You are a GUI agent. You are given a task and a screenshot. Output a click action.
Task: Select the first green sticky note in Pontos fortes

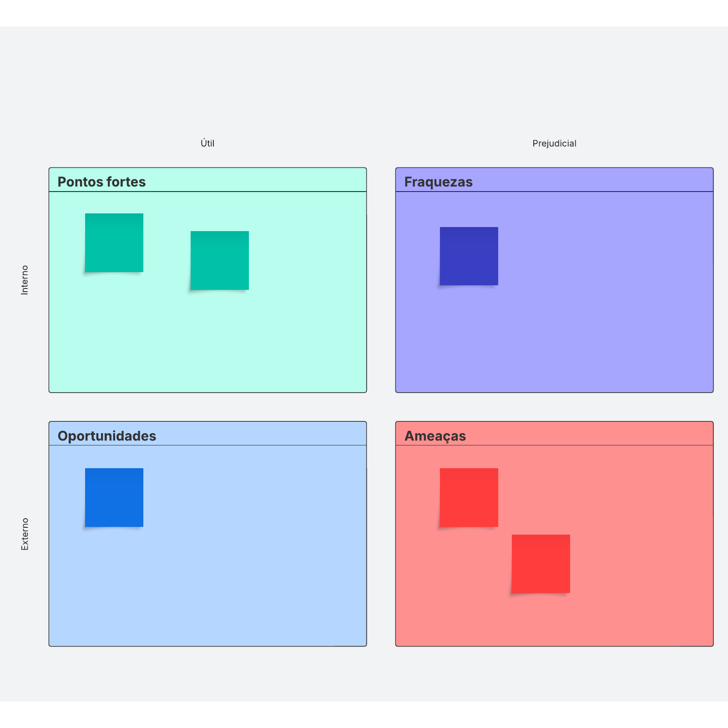[x=114, y=243]
